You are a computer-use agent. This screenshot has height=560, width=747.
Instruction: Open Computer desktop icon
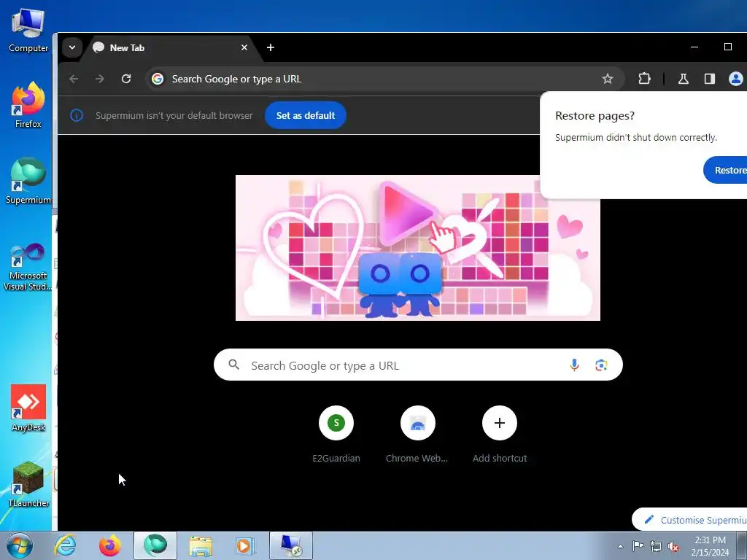point(28,29)
